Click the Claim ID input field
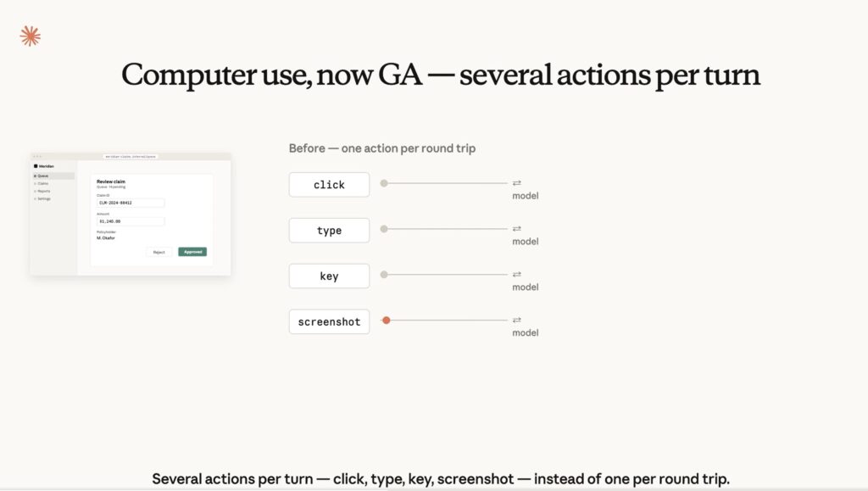 click(131, 203)
